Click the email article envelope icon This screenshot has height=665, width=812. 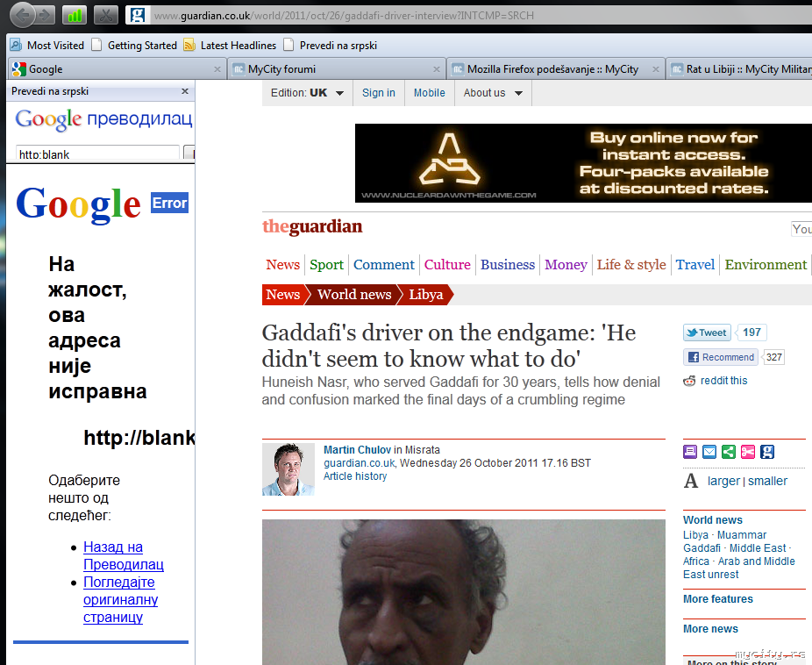click(x=709, y=452)
